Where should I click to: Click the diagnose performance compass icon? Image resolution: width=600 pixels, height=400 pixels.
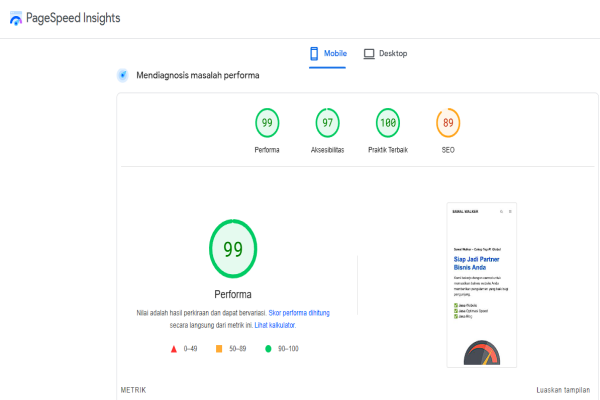pyautogui.click(x=123, y=75)
